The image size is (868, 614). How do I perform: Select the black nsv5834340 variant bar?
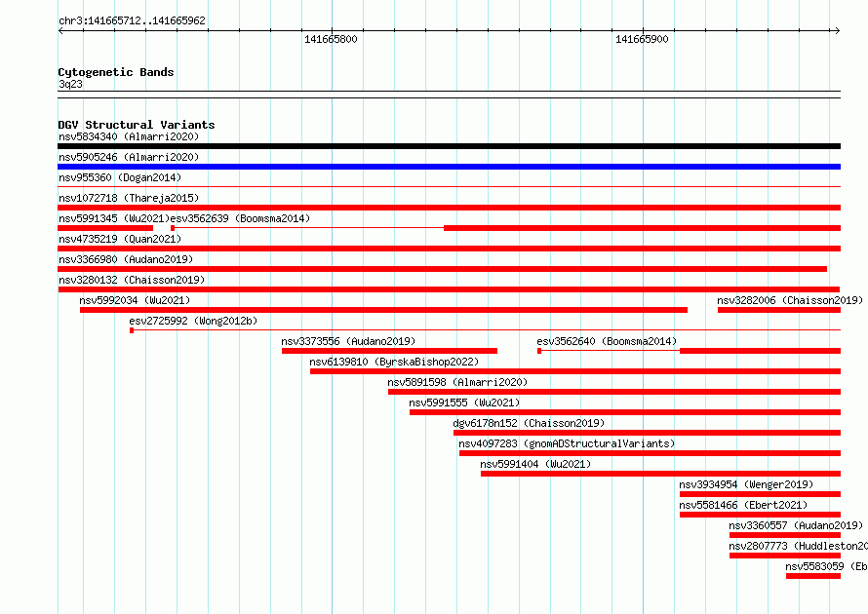[449, 146]
